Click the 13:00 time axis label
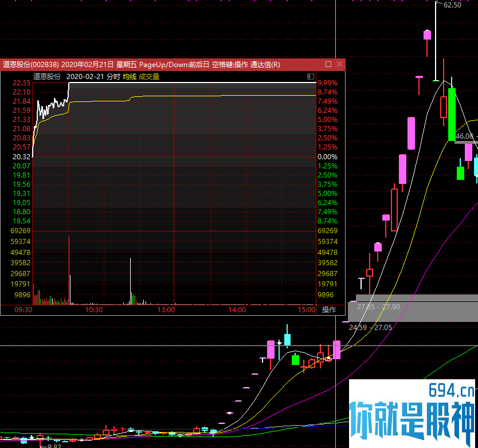 166,309
